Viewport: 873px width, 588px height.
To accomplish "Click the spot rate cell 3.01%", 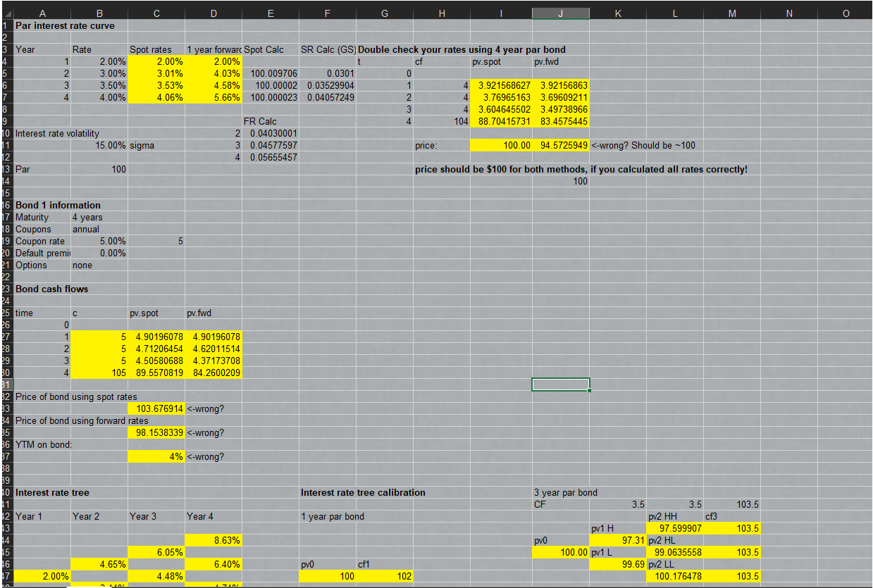I will click(x=156, y=73).
